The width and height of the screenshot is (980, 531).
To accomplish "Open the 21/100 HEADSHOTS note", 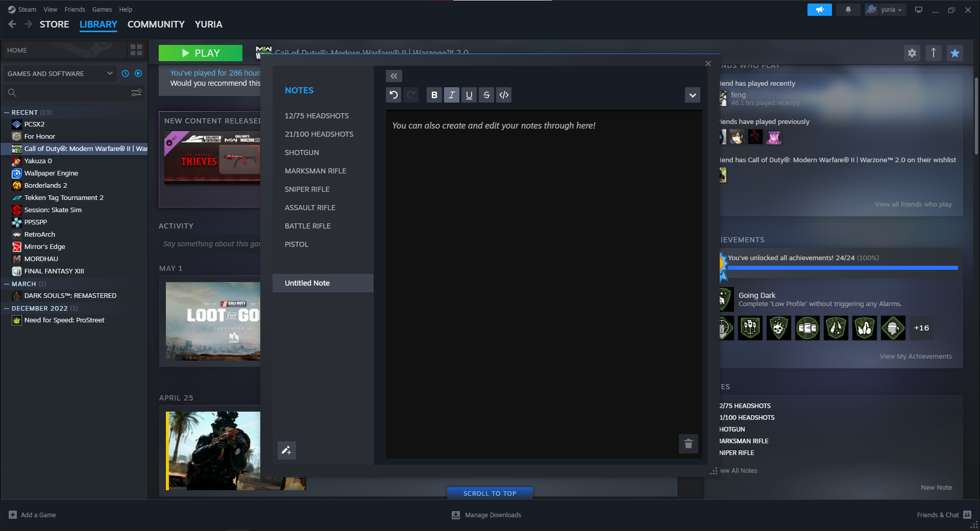I will coord(323,134).
